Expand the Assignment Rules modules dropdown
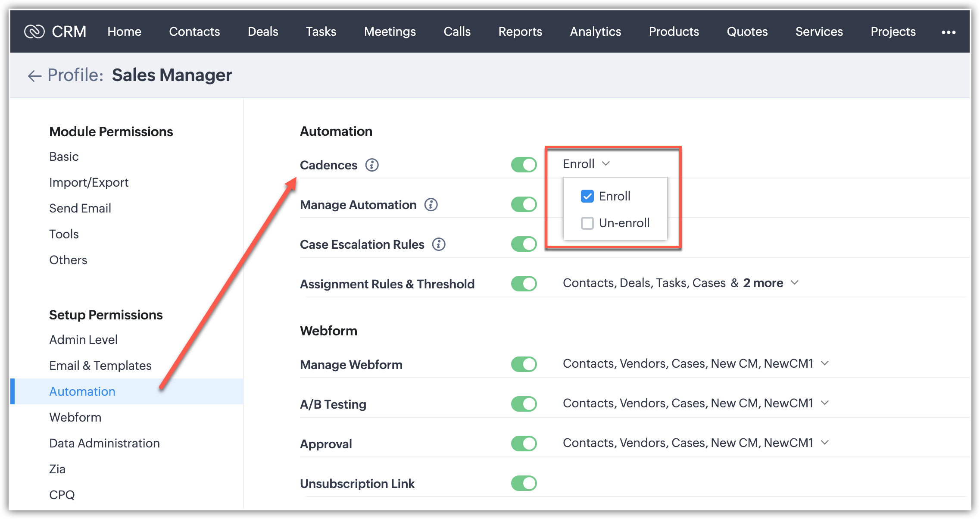 (795, 283)
